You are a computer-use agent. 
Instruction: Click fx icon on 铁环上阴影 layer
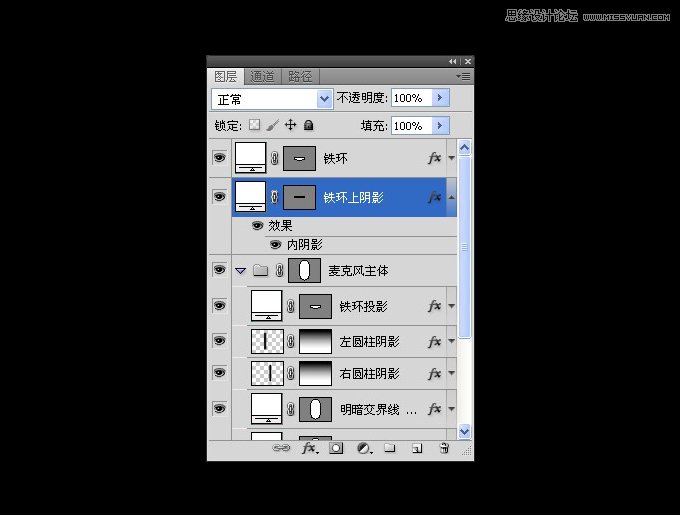435,197
